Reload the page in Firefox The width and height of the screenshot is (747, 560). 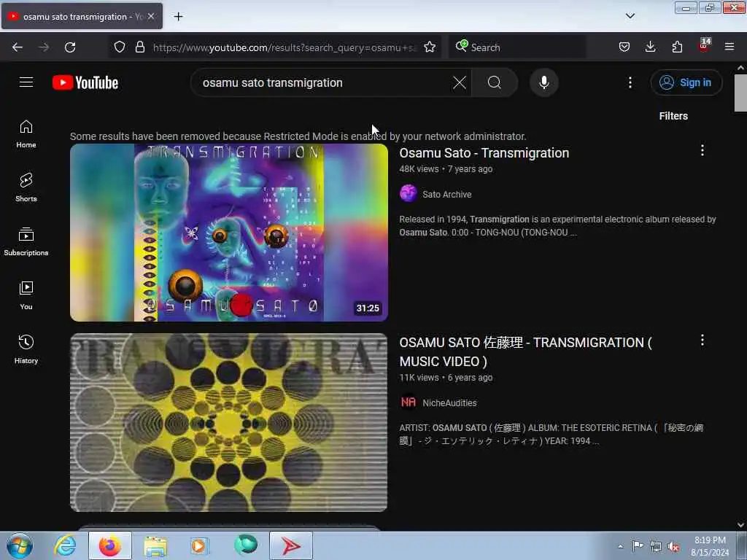coord(70,47)
